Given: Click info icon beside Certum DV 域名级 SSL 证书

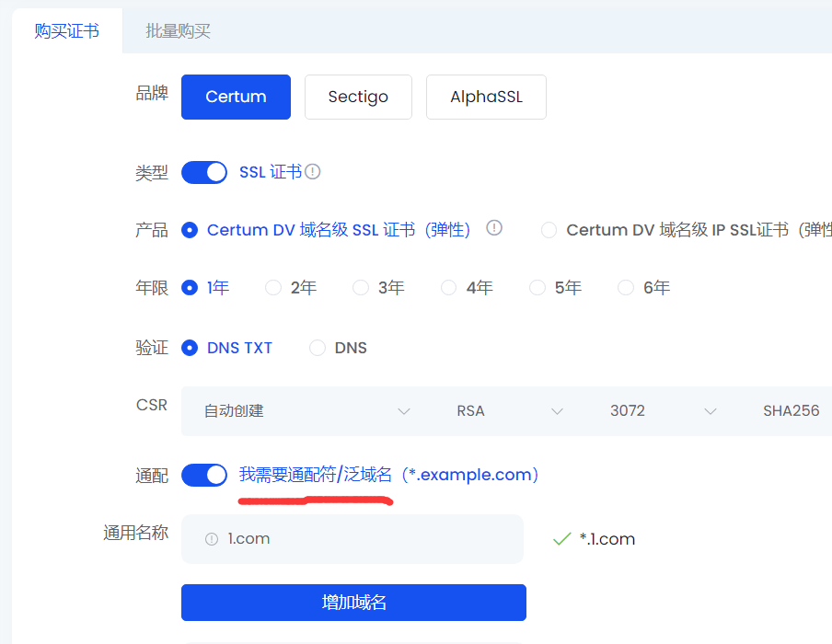Looking at the screenshot, I should pyautogui.click(x=494, y=228).
